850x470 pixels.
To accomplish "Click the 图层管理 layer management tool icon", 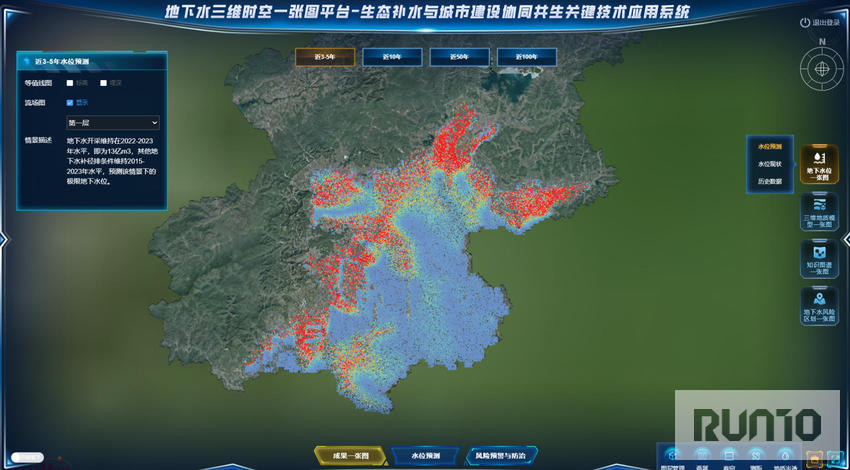I will point(673,455).
